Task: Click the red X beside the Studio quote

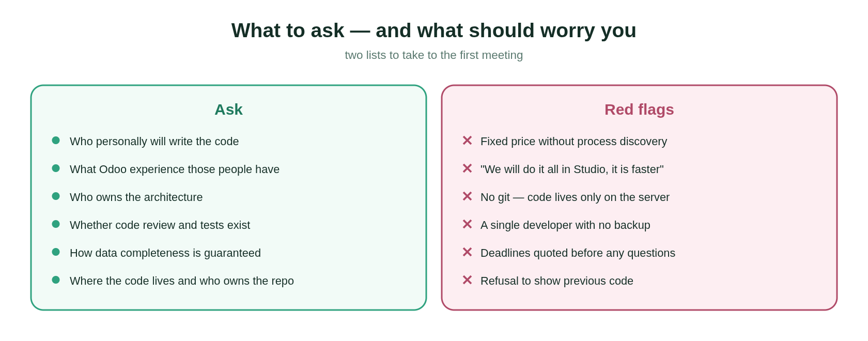Action: [467, 168]
